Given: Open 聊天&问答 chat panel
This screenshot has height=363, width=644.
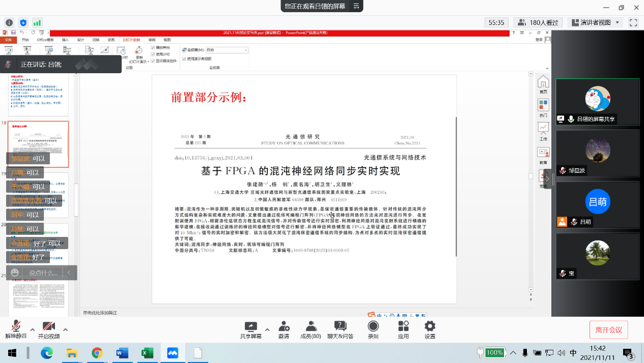Looking at the screenshot, I should pos(340,326).
